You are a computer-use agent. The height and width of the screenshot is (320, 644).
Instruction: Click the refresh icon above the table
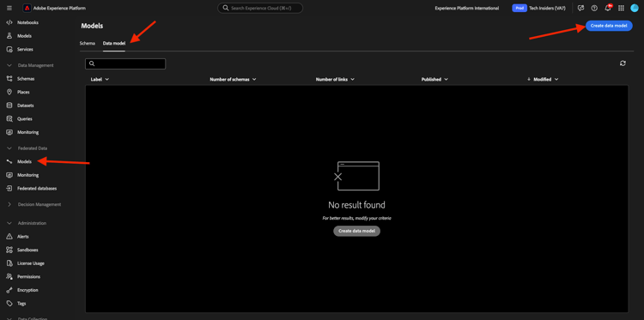(x=623, y=63)
